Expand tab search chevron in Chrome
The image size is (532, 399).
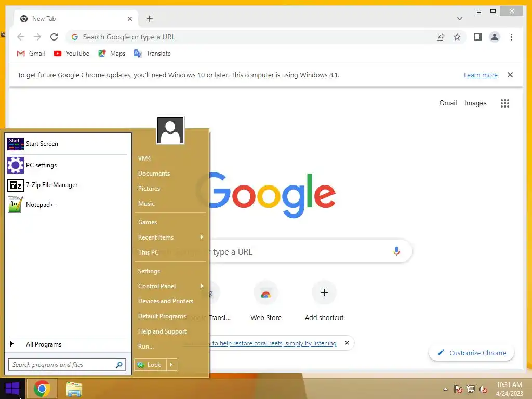460,19
